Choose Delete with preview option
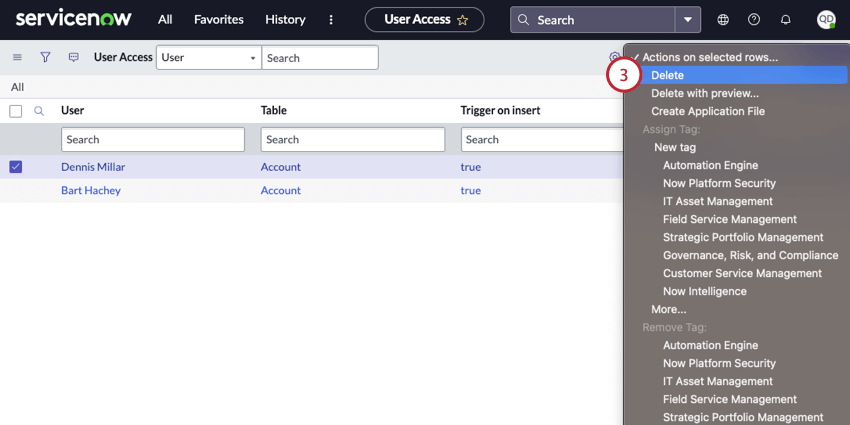The height and width of the screenshot is (425, 850). coord(705,93)
